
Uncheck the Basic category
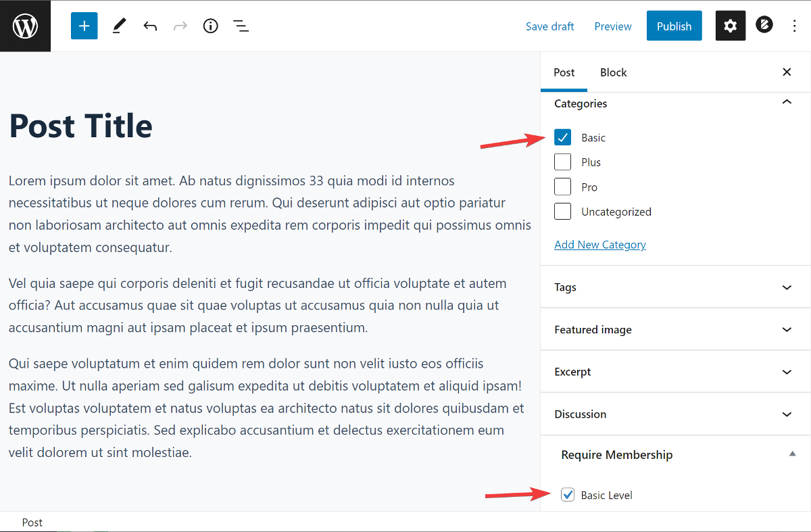tap(563, 137)
